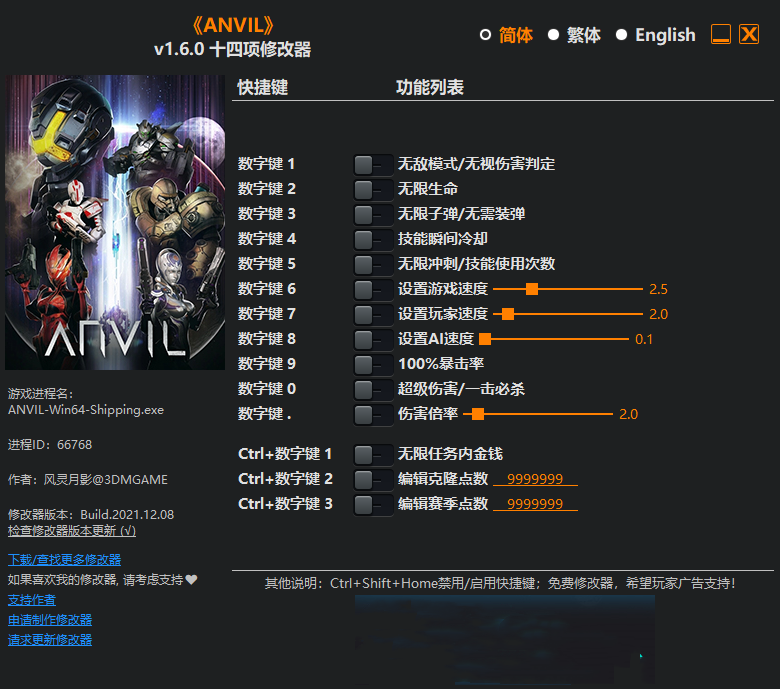Click 检查修改器版本更新 link

point(72,531)
